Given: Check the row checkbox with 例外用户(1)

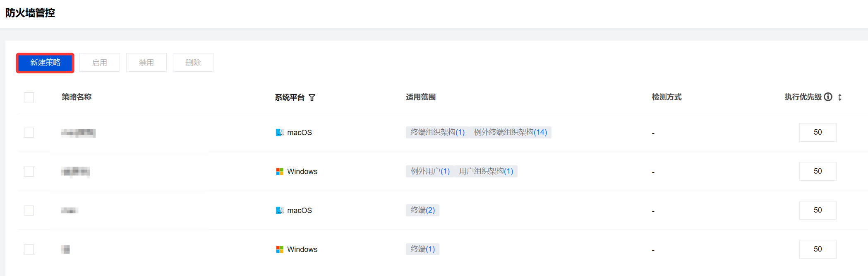Looking at the screenshot, I should click(x=29, y=172).
